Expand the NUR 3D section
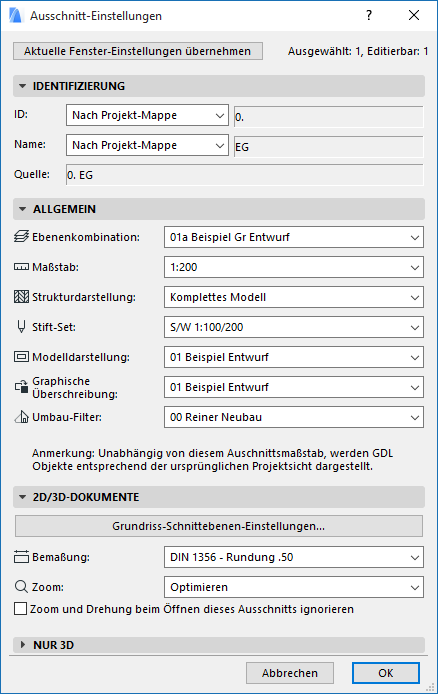Screen dimensions: 438x694 219,645
